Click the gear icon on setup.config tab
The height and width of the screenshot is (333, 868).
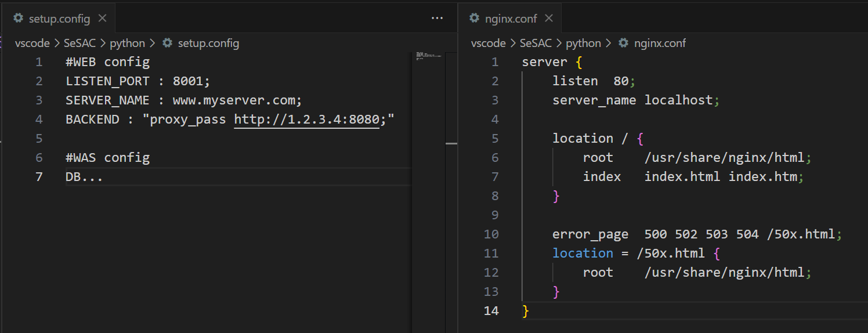tap(19, 19)
